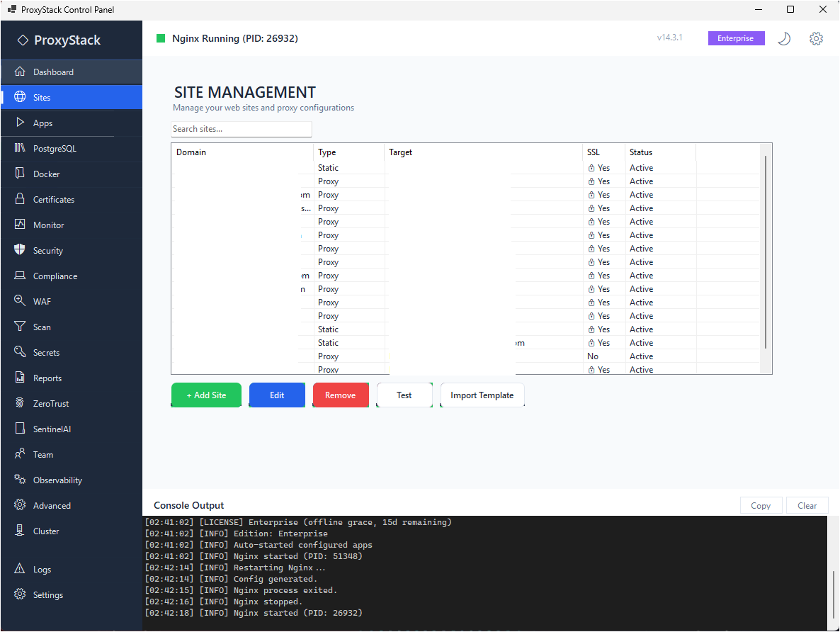Click the 'Nginx process exited.' console line
840x632 pixels.
(x=241, y=590)
